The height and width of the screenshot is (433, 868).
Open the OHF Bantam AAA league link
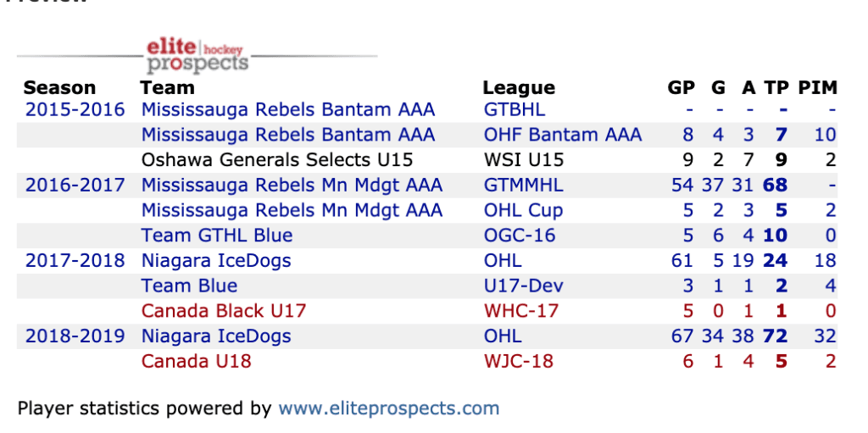562,135
